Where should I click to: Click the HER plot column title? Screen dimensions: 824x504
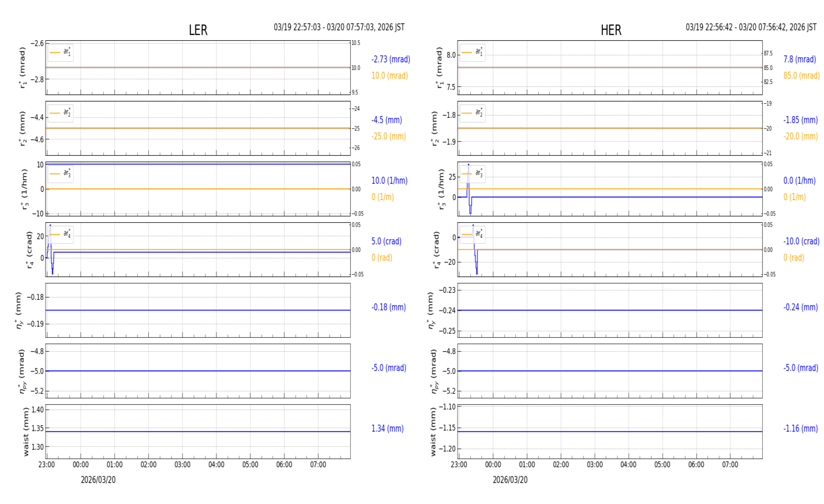point(610,30)
